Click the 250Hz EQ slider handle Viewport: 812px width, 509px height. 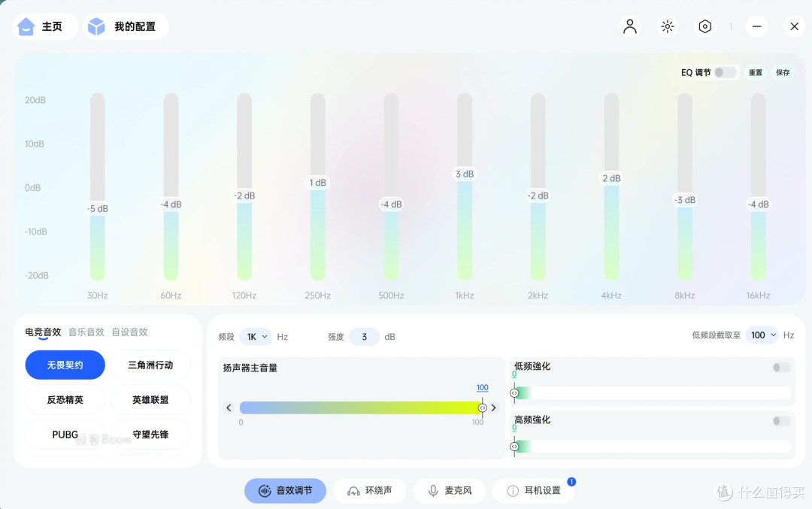pos(318,183)
